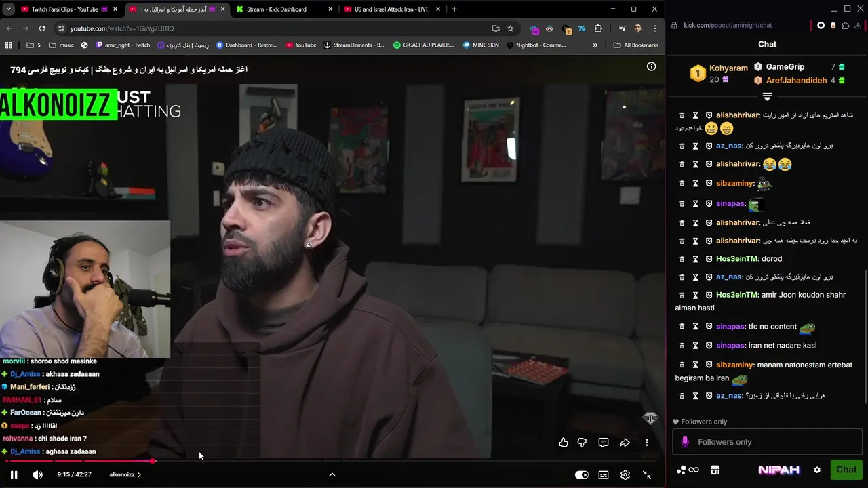
Task: Open Chrome three-dot menu
Action: (654, 28)
